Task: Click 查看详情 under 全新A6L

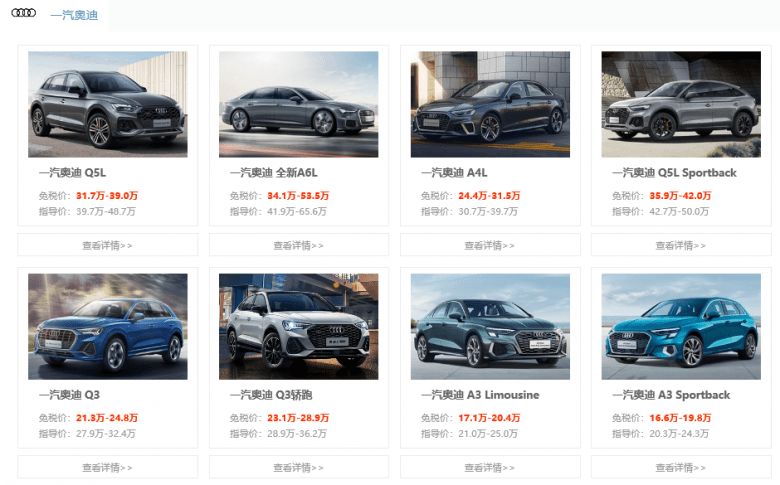Action: (298, 245)
